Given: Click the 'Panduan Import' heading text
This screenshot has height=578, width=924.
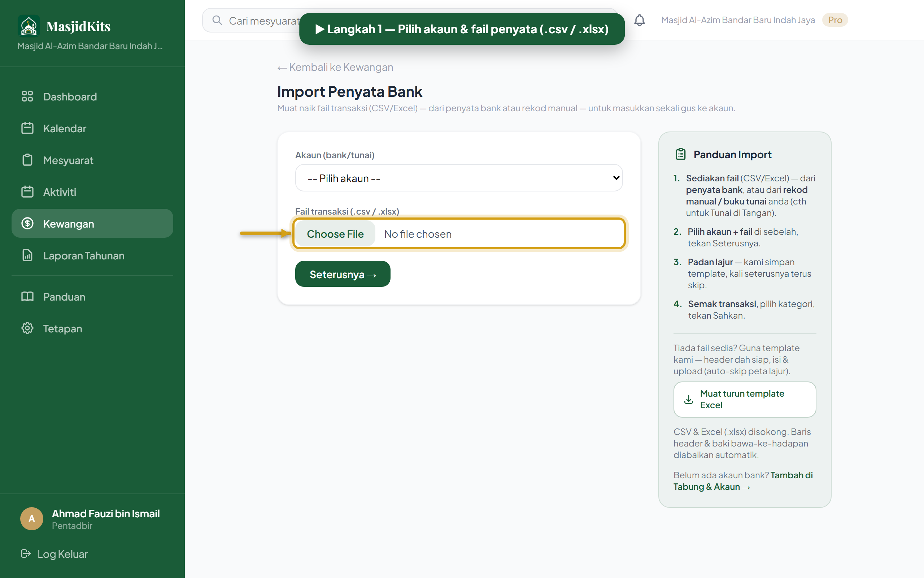Looking at the screenshot, I should click(x=732, y=155).
